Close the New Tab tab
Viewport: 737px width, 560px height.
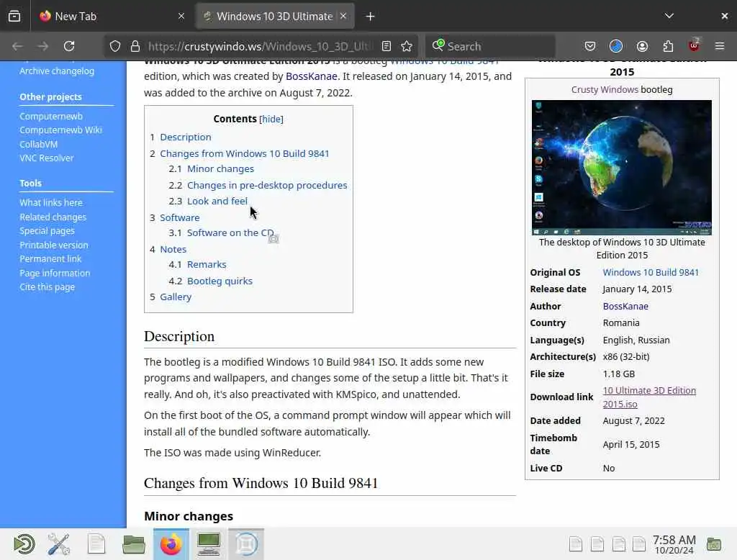(181, 17)
